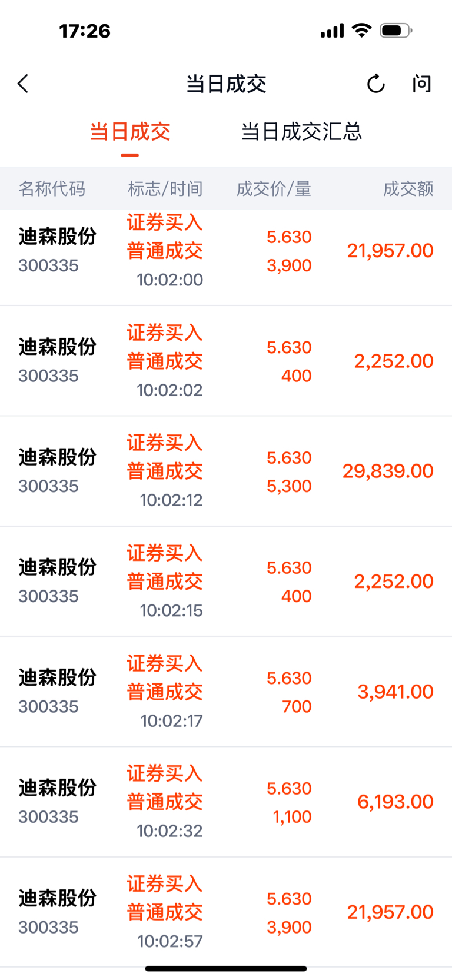Open the 6,193.00 trade at 10:02:32
The width and height of the screenshot is (452, 980).
(x=226, y=802)
